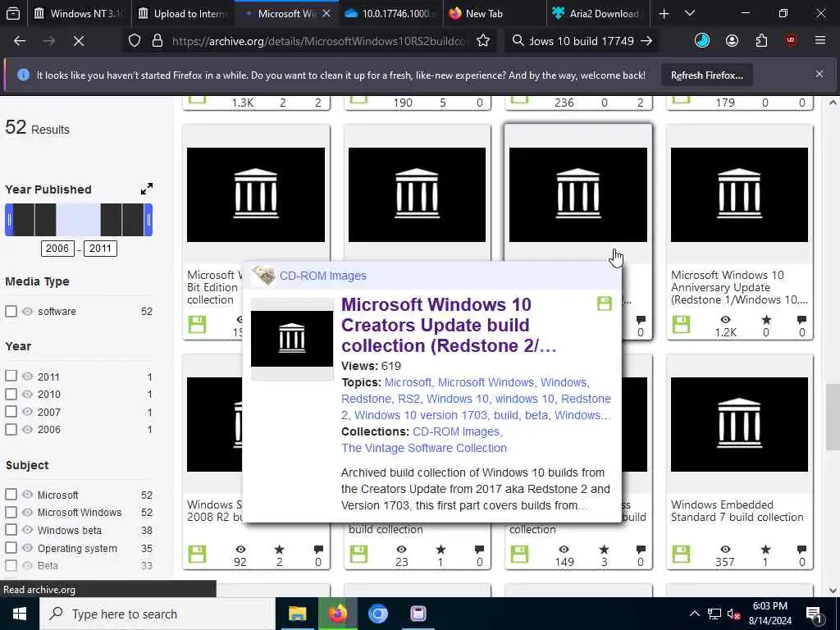Viewport: 840px width, 630px height.
Task: Open the tracking protection shield icon
Action: [135, 41]
